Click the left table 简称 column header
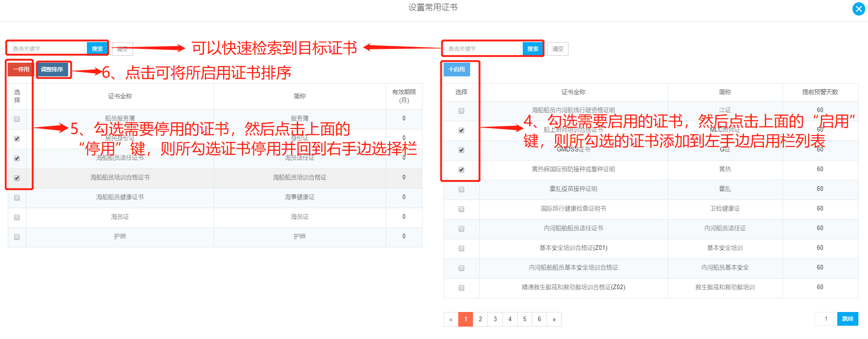 click(300, 97)
